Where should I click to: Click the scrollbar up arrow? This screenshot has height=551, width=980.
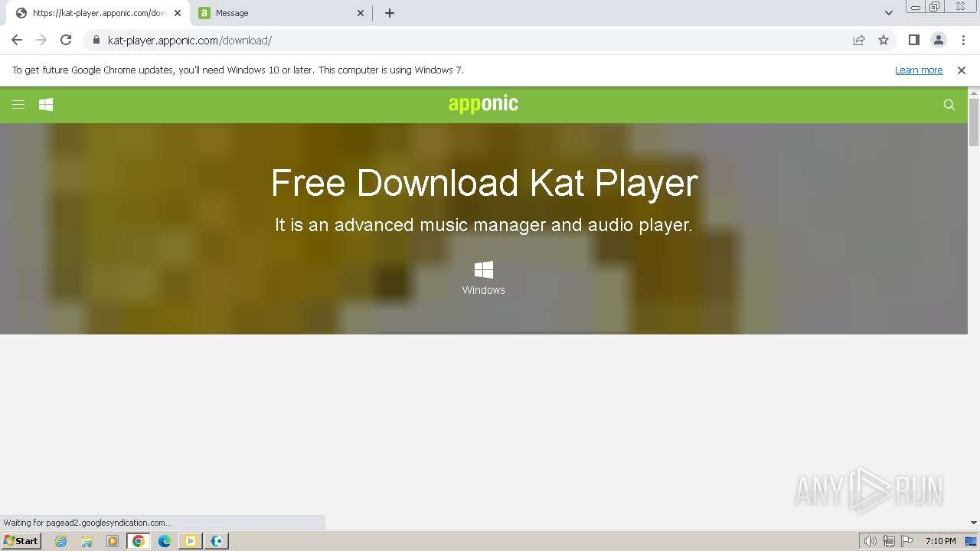pyautogui.click(x=974, y=93)
